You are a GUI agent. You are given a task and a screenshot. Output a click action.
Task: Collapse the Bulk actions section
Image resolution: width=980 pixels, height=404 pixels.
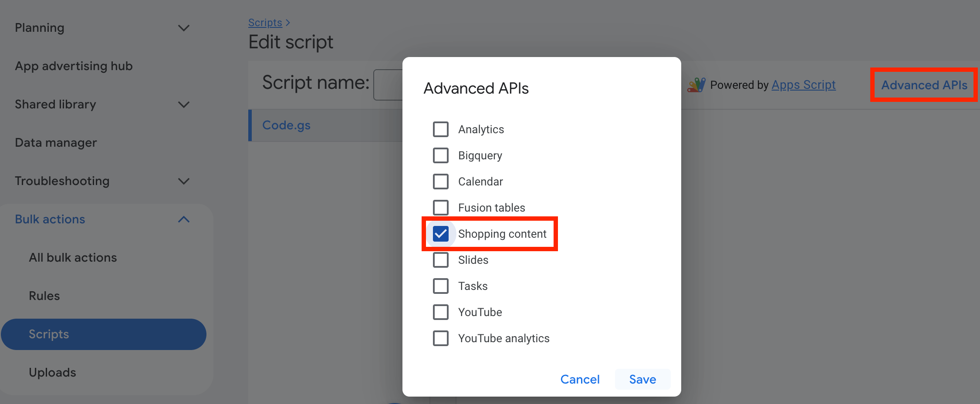[x=184, y=219]
